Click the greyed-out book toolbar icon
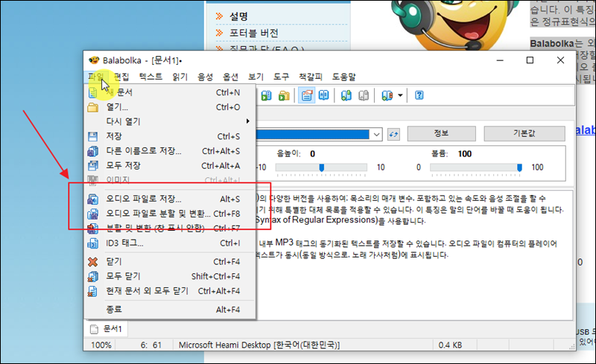The width and height of the screenshot is (596, 364). [364, 95]
